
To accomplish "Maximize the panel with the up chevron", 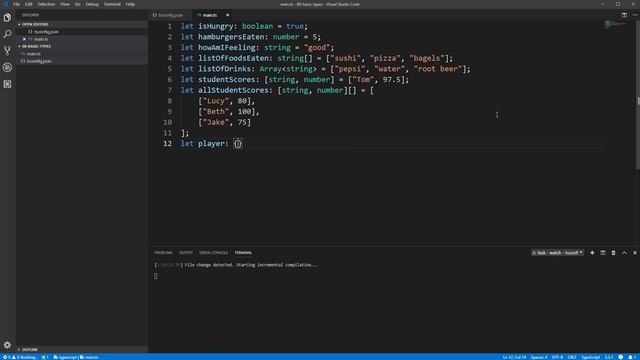I will (624, 253).
